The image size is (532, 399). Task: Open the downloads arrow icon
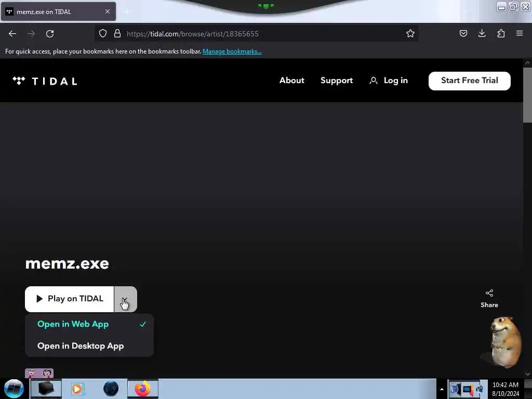click(482, 33)
